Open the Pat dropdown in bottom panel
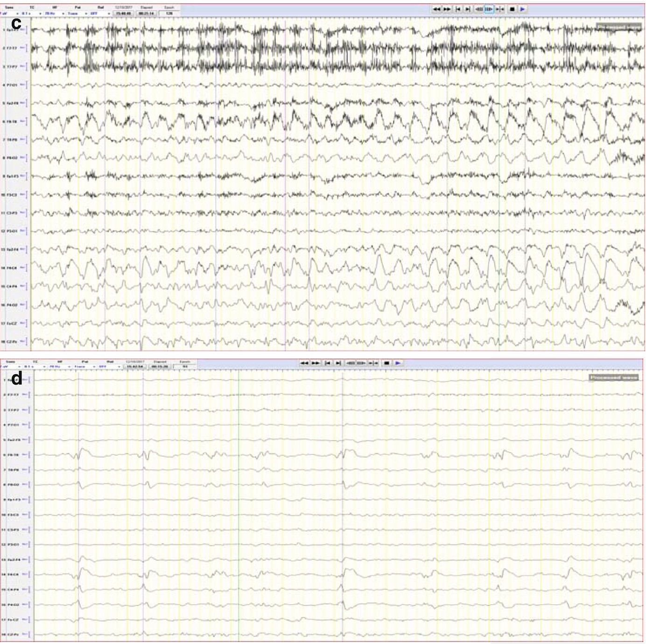Screen dimensions: 646x644 (x=94, y=367)
